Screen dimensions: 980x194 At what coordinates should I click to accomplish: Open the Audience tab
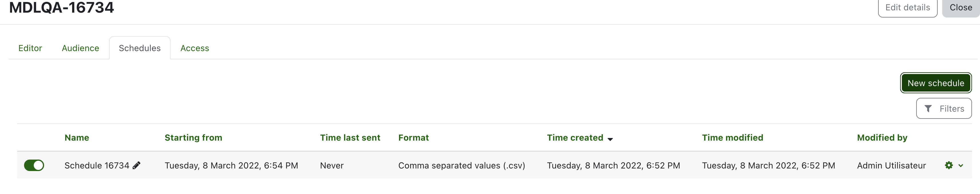(x=80, y=48)
